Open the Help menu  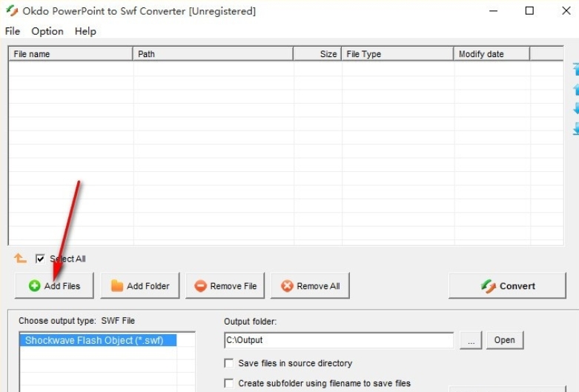pos(85,31)
